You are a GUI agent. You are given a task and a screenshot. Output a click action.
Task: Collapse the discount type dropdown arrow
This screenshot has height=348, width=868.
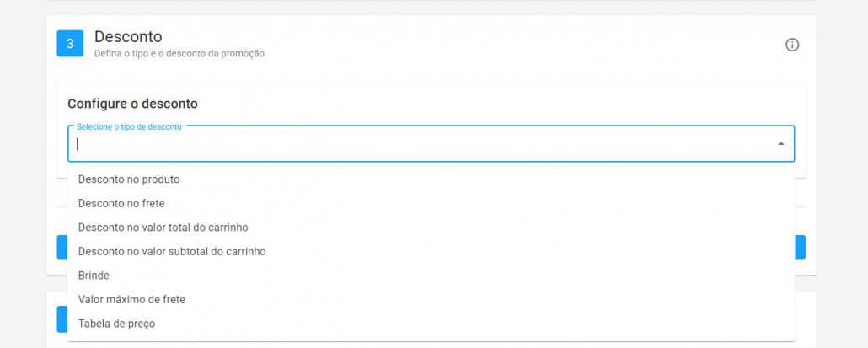coord(780,144)
